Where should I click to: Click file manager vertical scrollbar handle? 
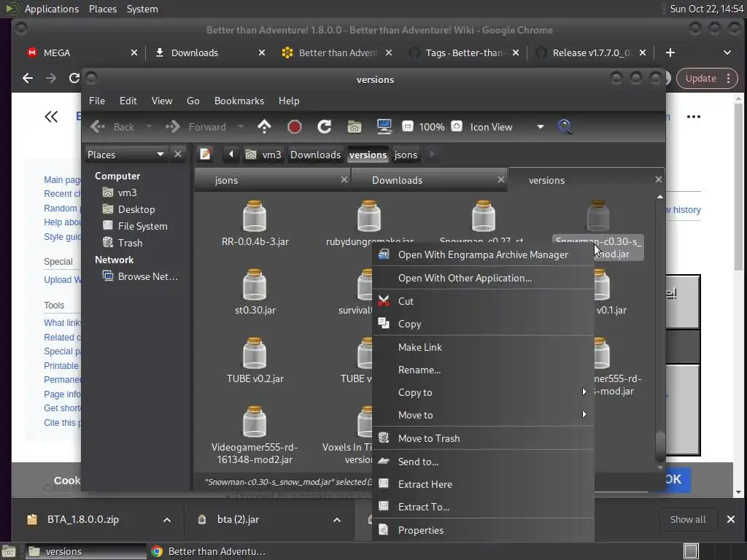[660, 446]
